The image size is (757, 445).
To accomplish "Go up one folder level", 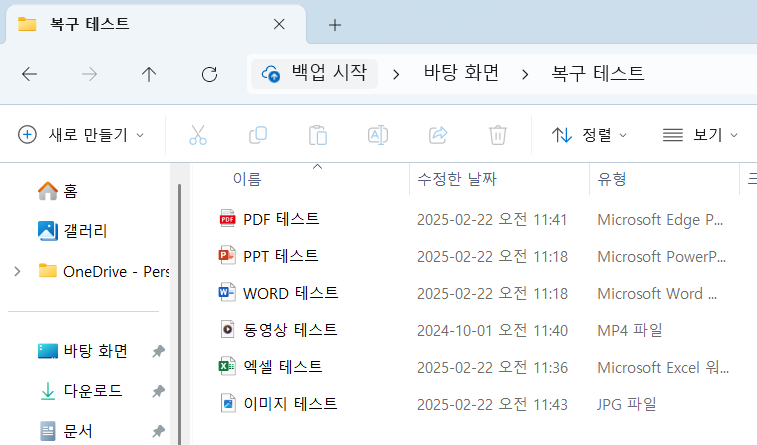I will pos(149,74).
